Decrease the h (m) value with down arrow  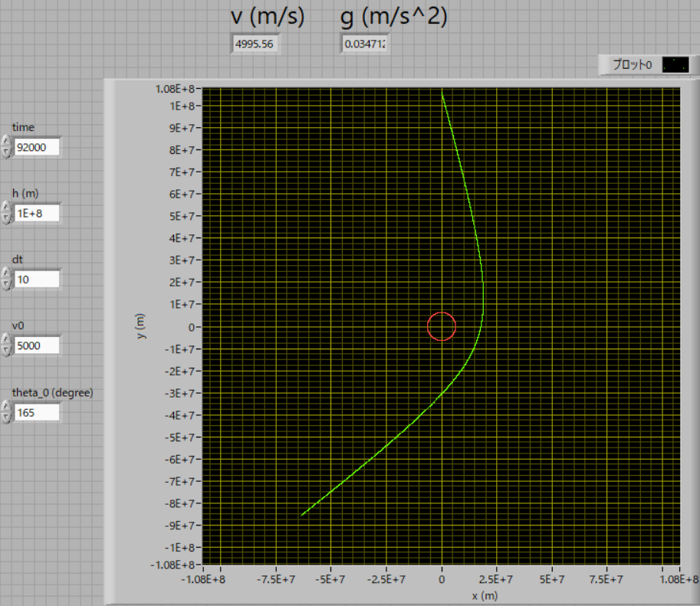click(6, 218)
